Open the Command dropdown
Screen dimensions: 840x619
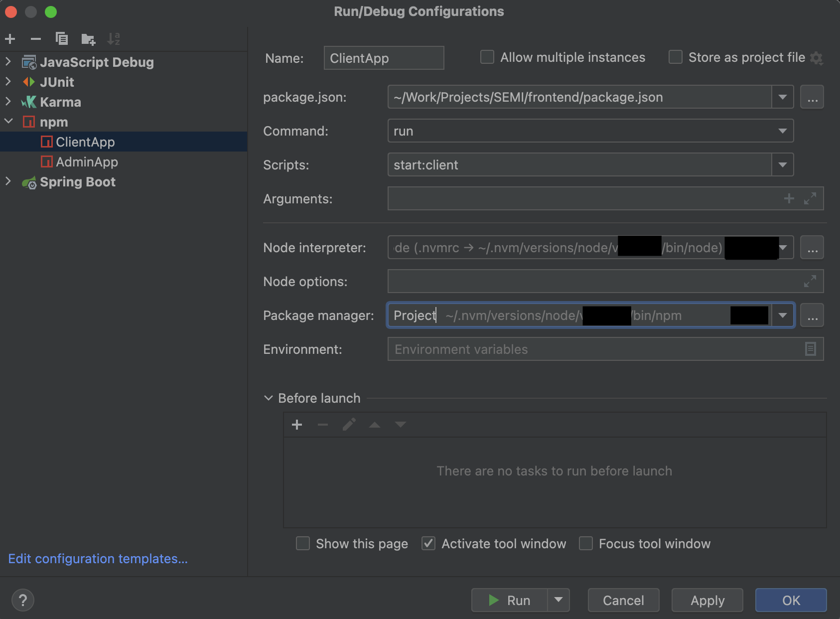[x=782, y=131]
